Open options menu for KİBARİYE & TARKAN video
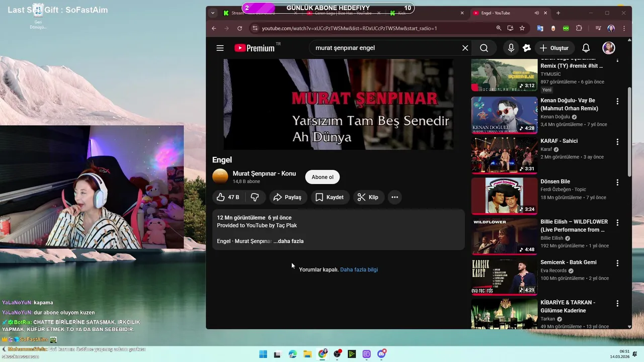Image resolution: width=644 pixels, height=362 pixels. point(617,304)
